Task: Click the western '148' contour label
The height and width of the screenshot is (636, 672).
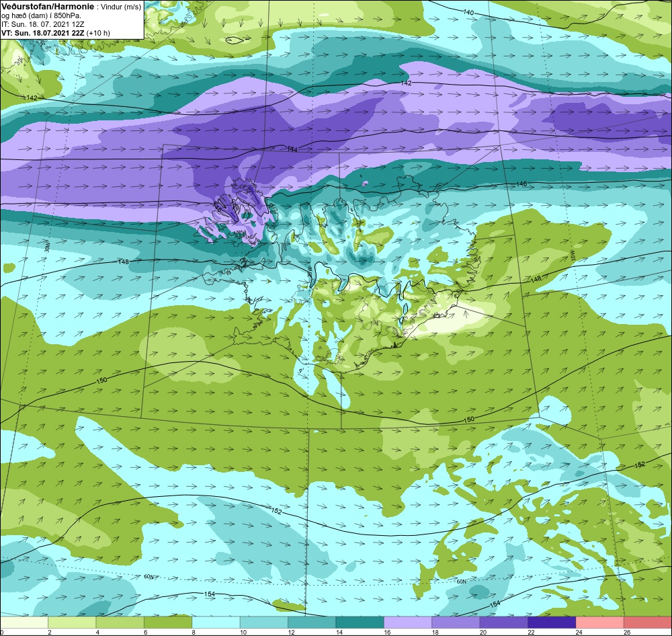Action: 123,261
